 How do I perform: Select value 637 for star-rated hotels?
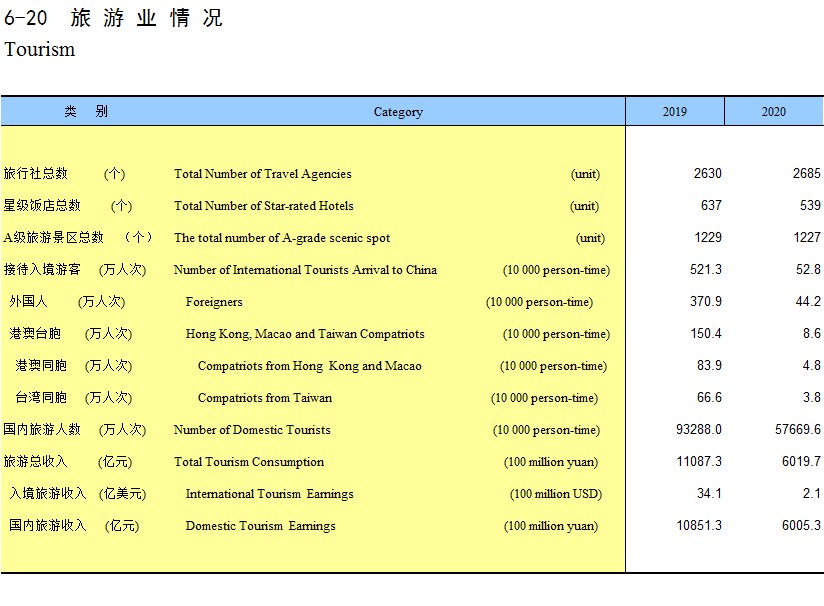click(711, 206)
